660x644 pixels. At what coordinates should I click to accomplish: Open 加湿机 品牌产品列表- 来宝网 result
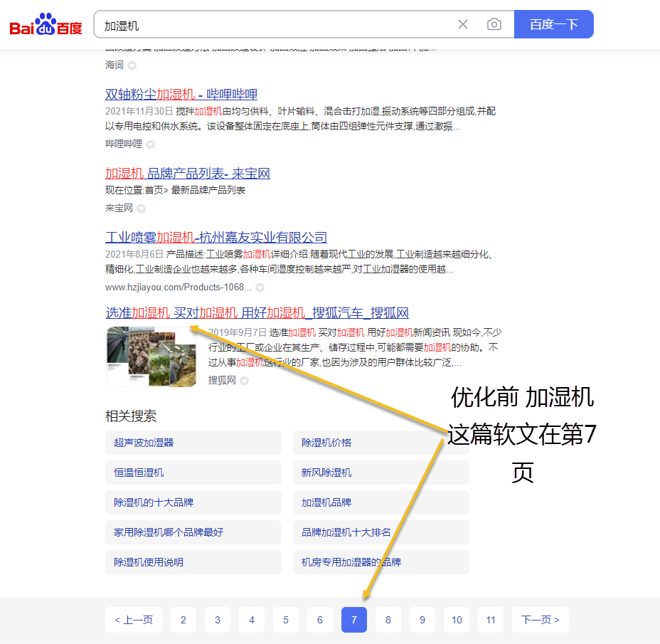coord(187,174)
